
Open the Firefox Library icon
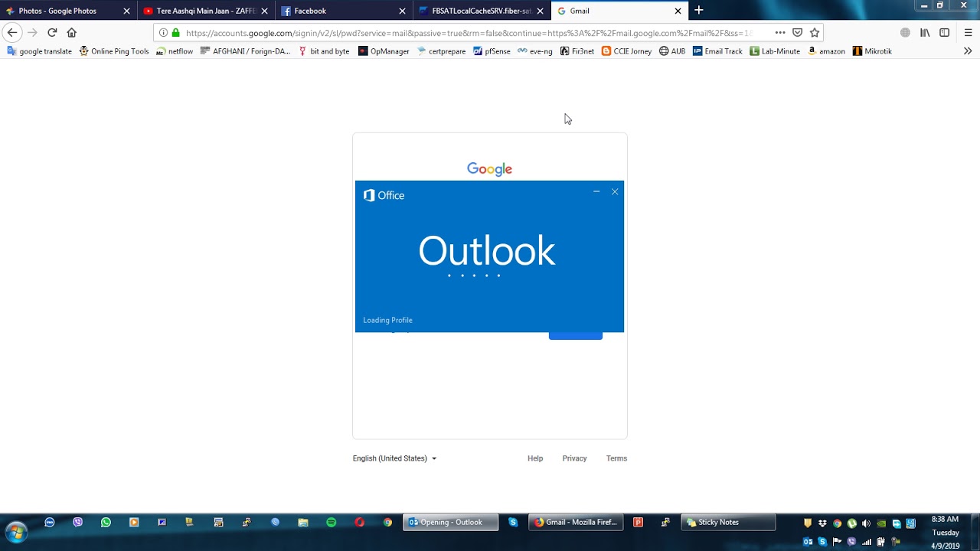(925, 33)
